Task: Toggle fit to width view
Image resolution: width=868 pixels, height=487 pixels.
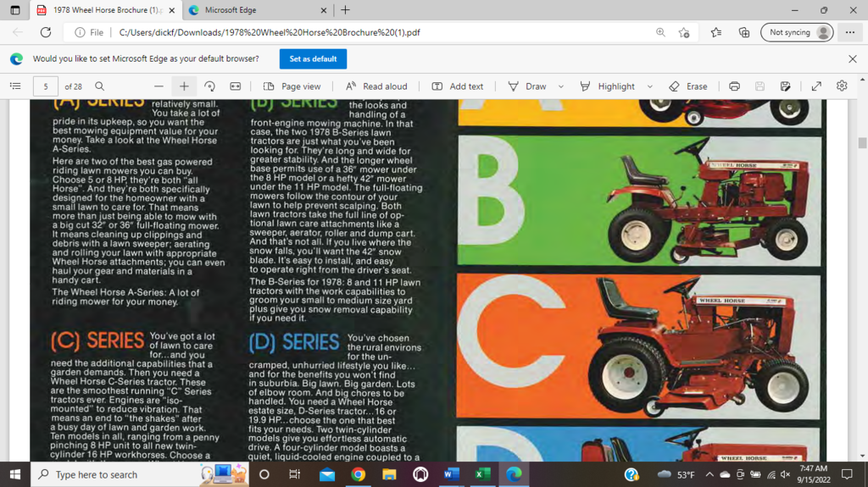Action: click(x=236, y=86)
